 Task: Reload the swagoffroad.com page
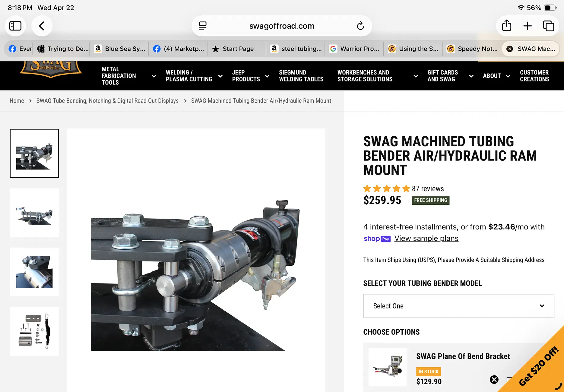point(360,26)
